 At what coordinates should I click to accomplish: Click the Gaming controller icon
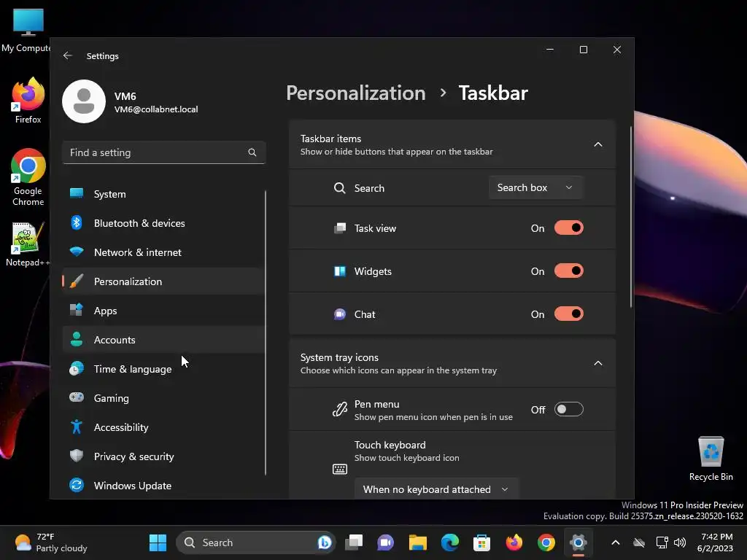click(76, 397)
